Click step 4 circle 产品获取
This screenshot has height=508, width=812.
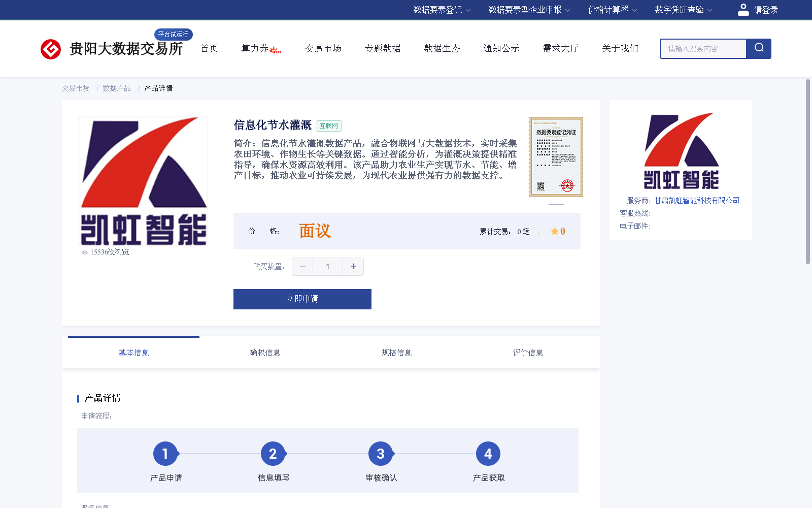point(488,454)
